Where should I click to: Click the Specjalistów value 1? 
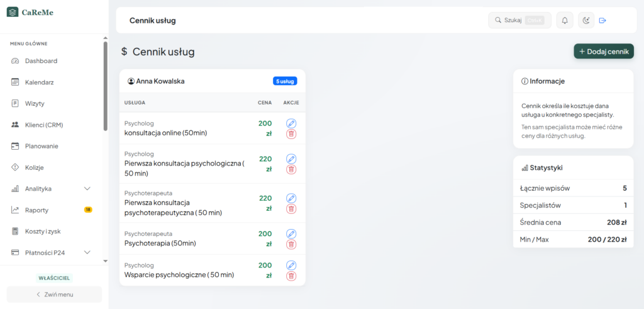[x=625, y=205]
